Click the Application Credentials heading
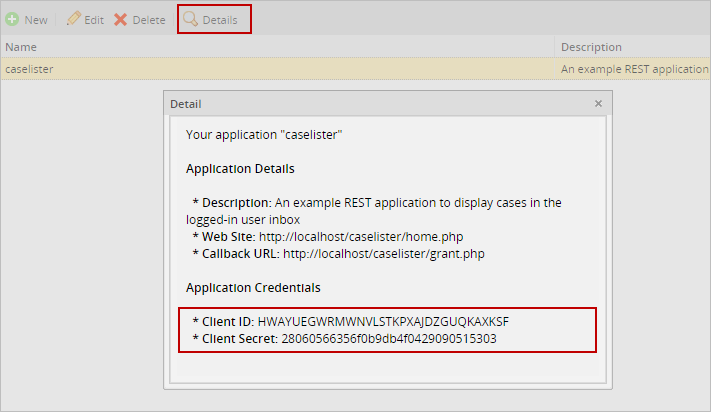 point(253,288)
